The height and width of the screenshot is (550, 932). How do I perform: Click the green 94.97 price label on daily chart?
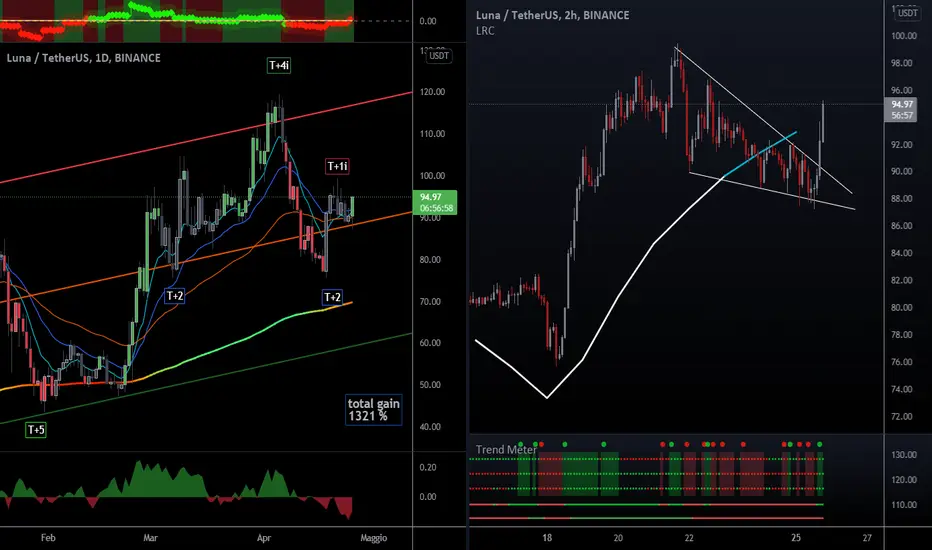point(434,202)
